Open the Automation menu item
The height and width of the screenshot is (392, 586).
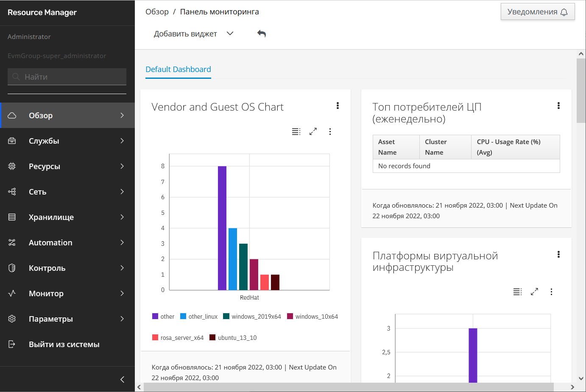67,242
